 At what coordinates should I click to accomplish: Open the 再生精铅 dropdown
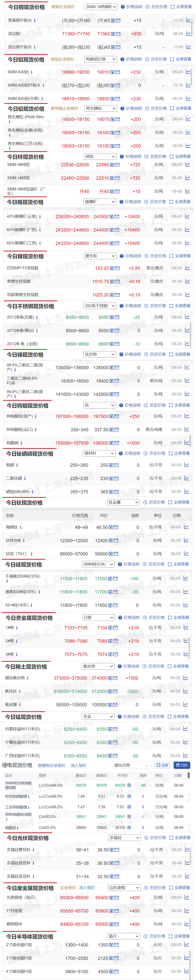(x=101, y=108)
